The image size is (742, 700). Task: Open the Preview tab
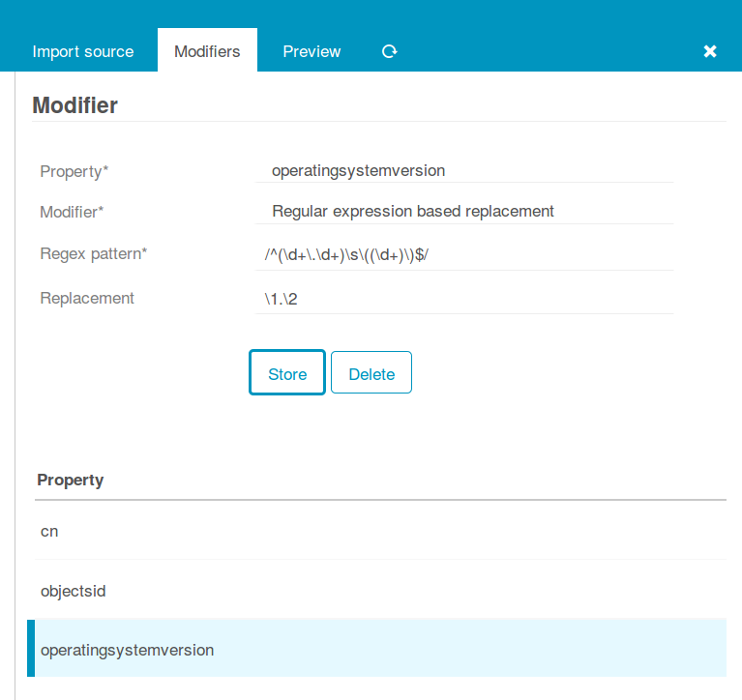(312, 51)
